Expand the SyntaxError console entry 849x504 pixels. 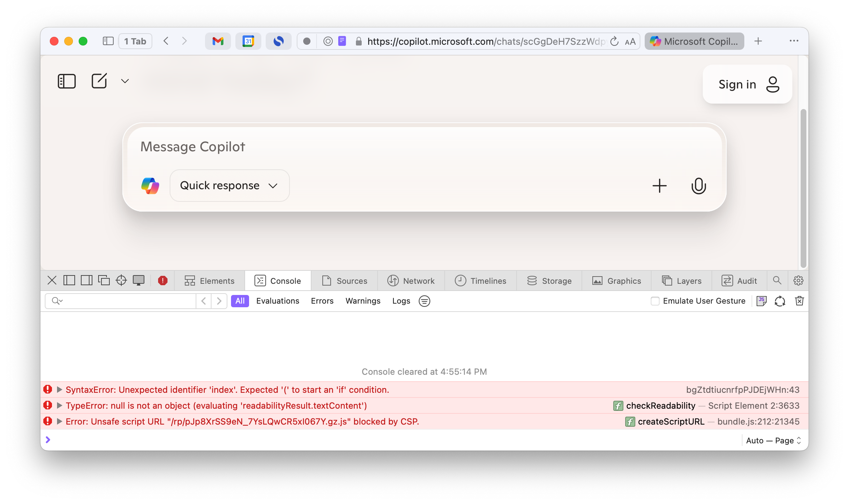tap(60, 390)
